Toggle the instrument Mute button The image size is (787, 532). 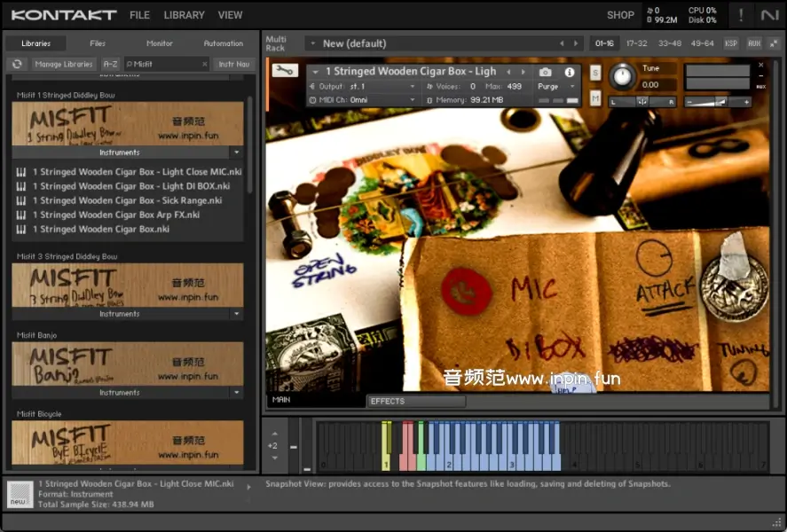click(x=595, y=97)
